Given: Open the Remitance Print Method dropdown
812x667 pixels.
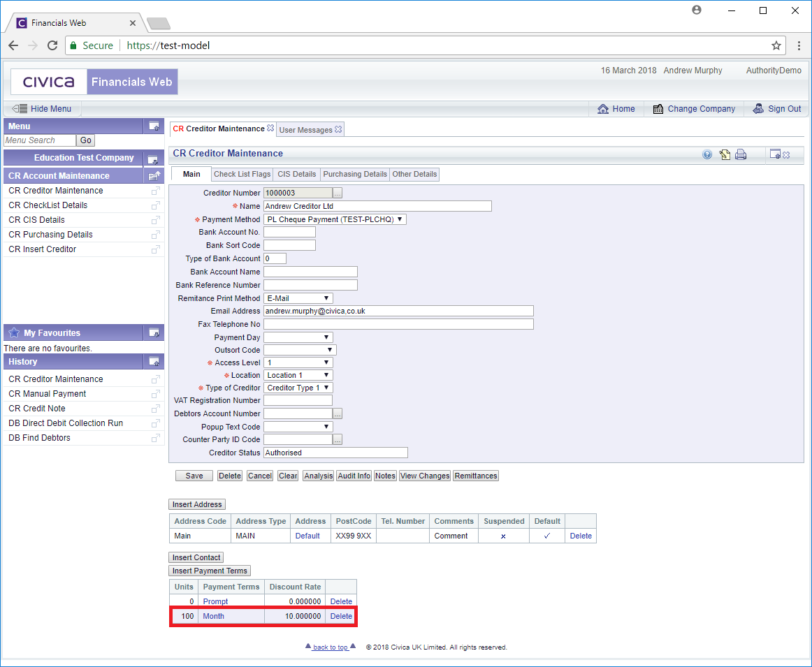Looking at the screenshot, I should [x=298, y=298].
